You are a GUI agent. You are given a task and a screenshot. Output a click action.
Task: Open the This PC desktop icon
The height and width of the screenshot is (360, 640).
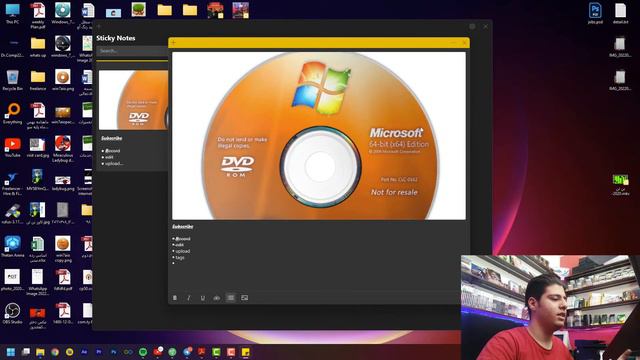coord(12,13)
